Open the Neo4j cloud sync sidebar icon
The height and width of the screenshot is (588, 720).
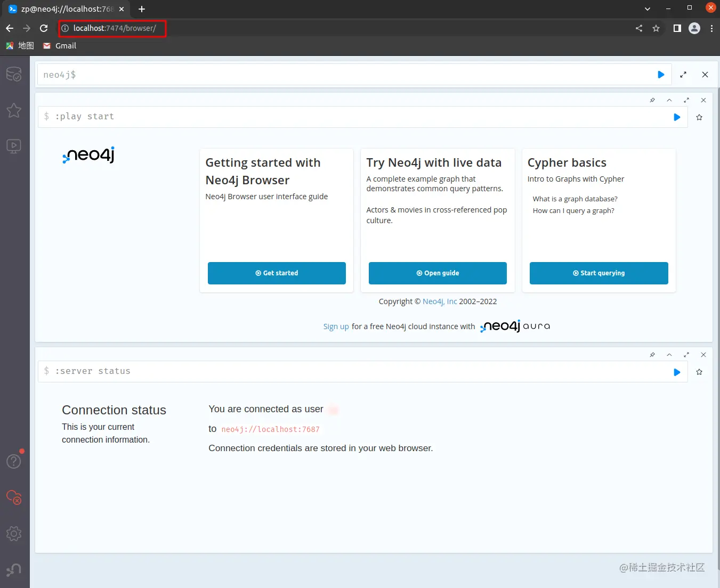[x=14, y=497]
